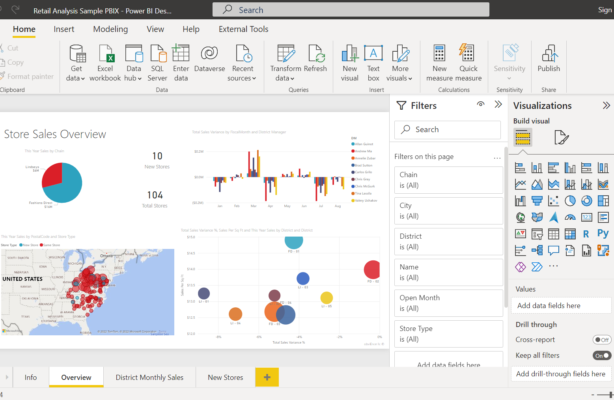The image size is (614, 400).
Task: Click the Excel workbook icon
Action: 107,53
